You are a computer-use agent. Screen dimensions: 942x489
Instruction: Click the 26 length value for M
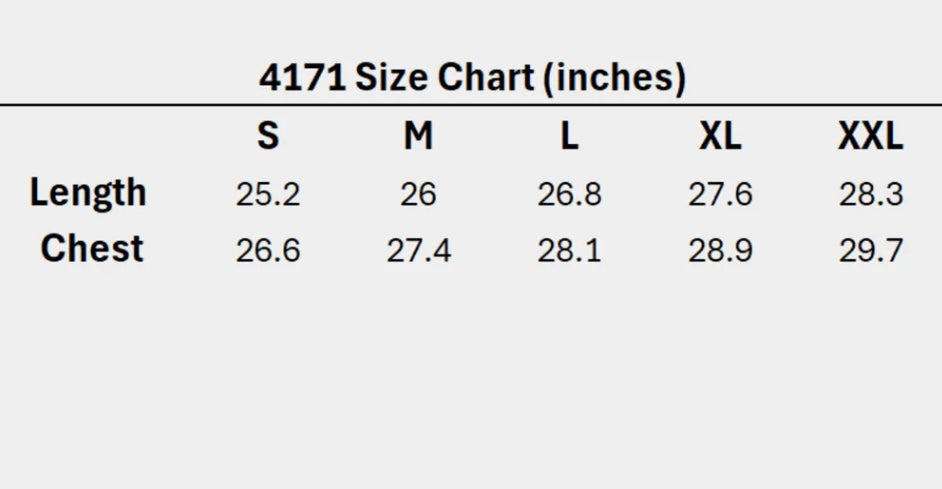pos(418,194)
